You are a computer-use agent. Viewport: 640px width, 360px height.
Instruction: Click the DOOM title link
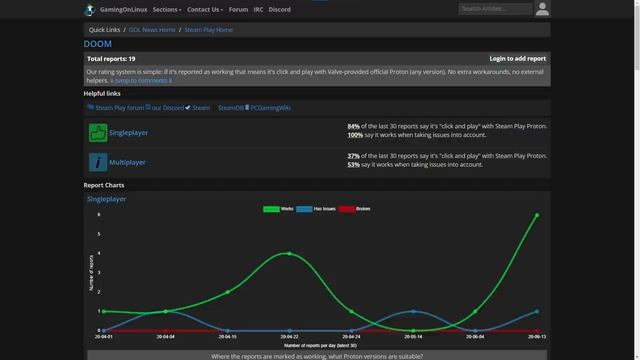[98, 44]
